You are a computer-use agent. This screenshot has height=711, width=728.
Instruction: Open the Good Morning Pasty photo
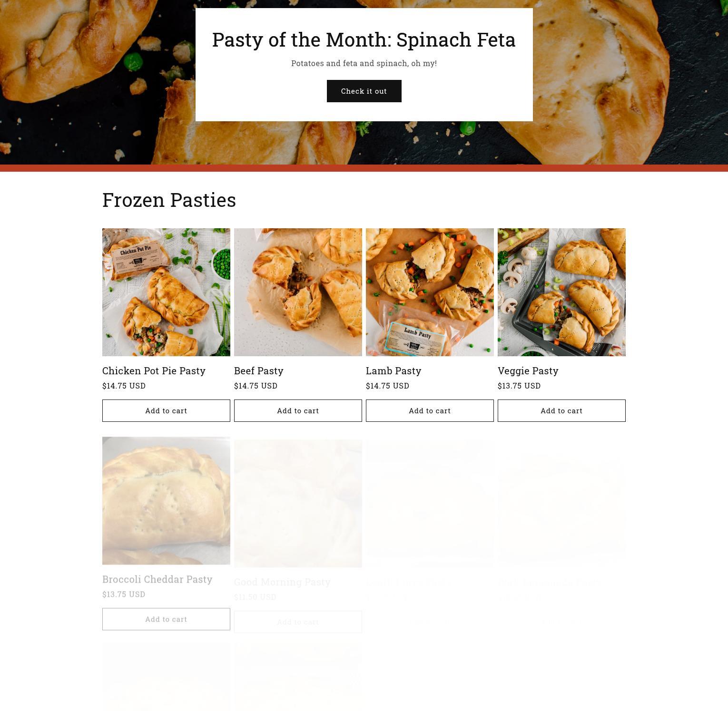pyautogui.click(x=298, y=503)
